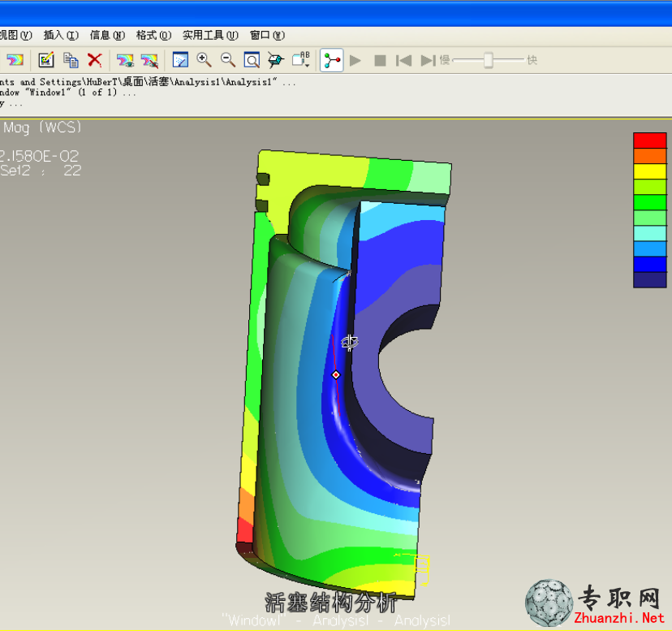This screenshot has height=631, width=672.
Task: Toggle the spin center icon
Action: pyautogui.click(x=332, y=60)
